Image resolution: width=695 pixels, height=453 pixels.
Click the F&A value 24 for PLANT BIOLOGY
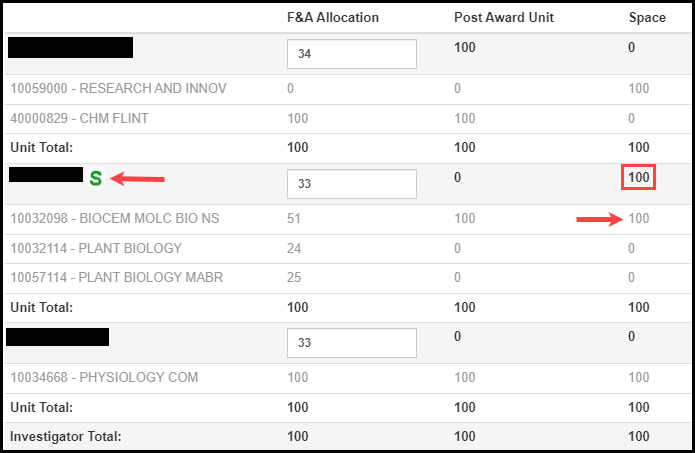293,247
